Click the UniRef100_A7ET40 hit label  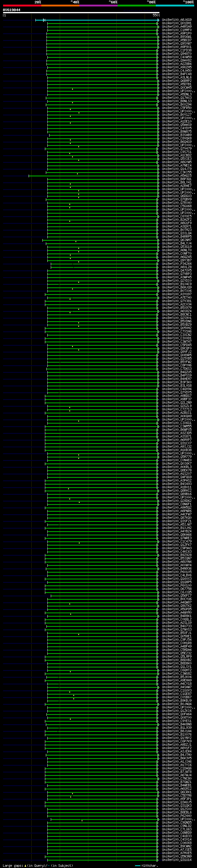point(177,297)
